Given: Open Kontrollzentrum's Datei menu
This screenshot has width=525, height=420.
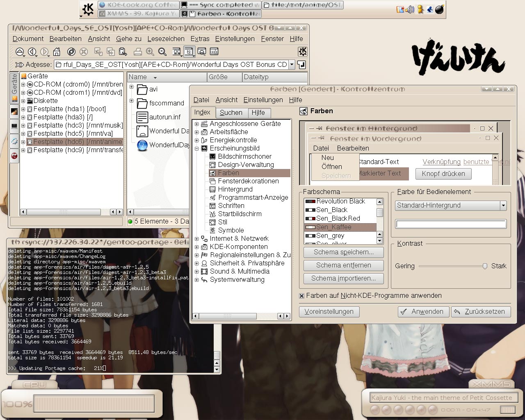Looking at the screenshot, I should click(201, 100).
